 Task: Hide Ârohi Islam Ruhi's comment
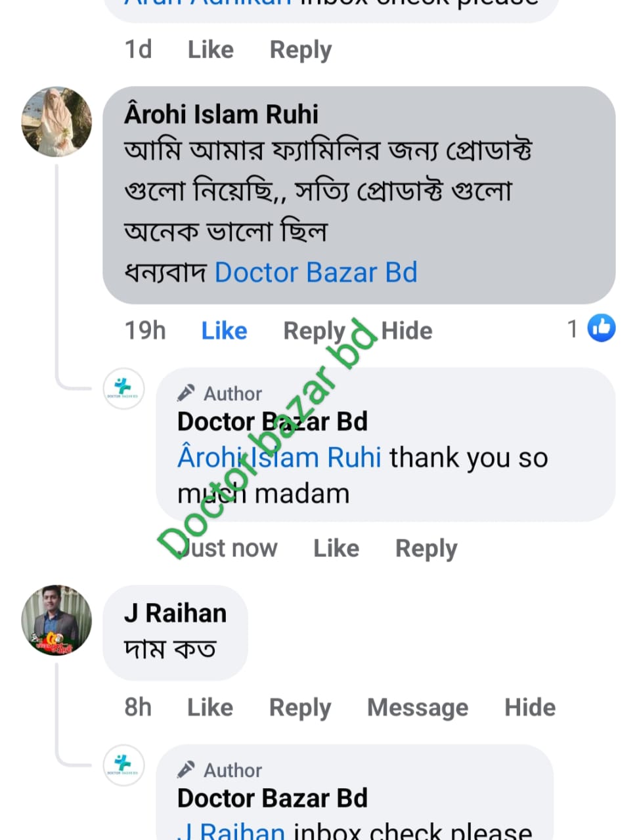coord(406,331)
